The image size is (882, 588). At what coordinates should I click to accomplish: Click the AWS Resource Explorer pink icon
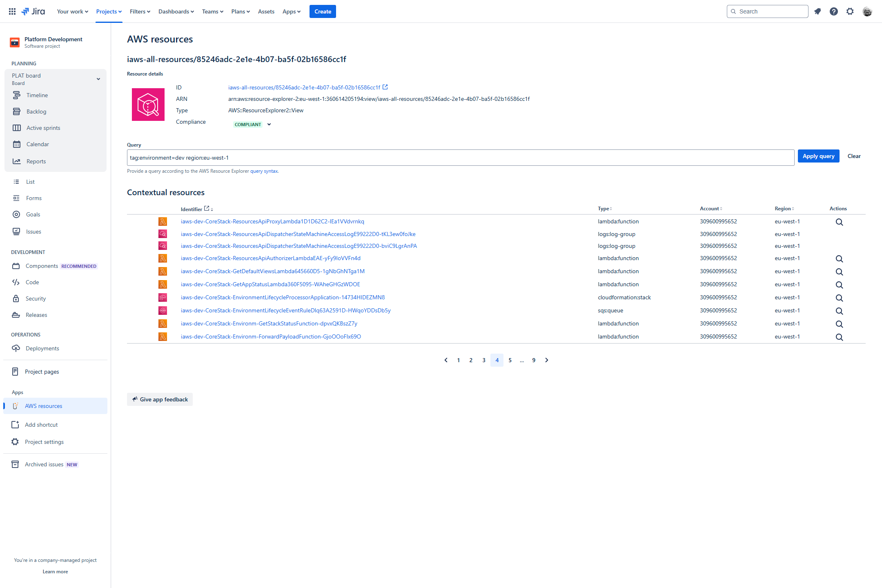pyautogui.click(x=148, y=105)
